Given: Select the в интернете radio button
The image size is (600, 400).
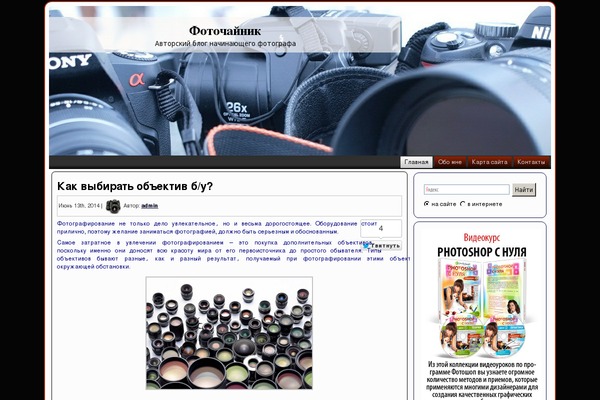Looking at the screenshot, I should (463, 204).
